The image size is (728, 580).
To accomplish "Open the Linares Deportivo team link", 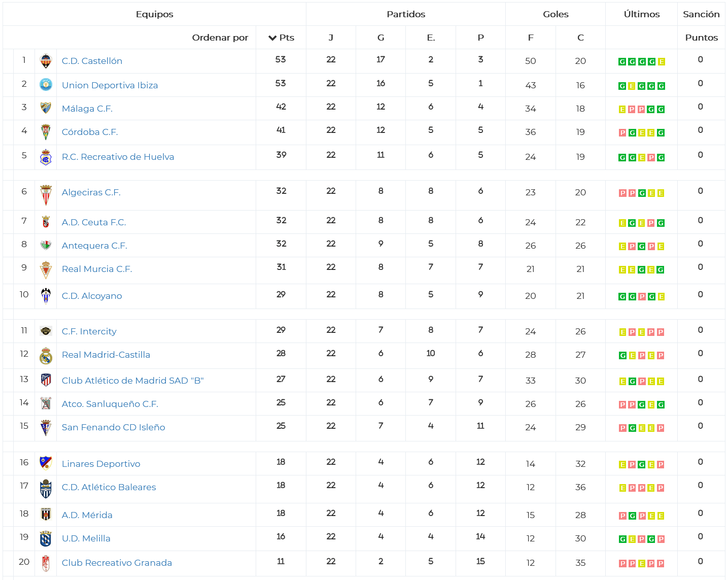I will tap(101, 464).
